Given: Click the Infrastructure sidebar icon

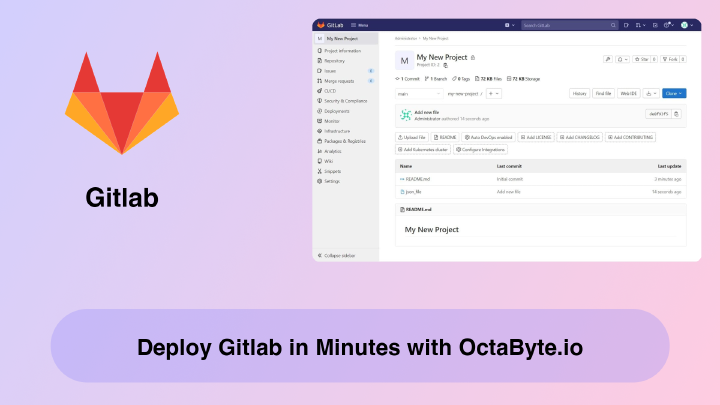Looking at the screenshot, I should [320, 131].
